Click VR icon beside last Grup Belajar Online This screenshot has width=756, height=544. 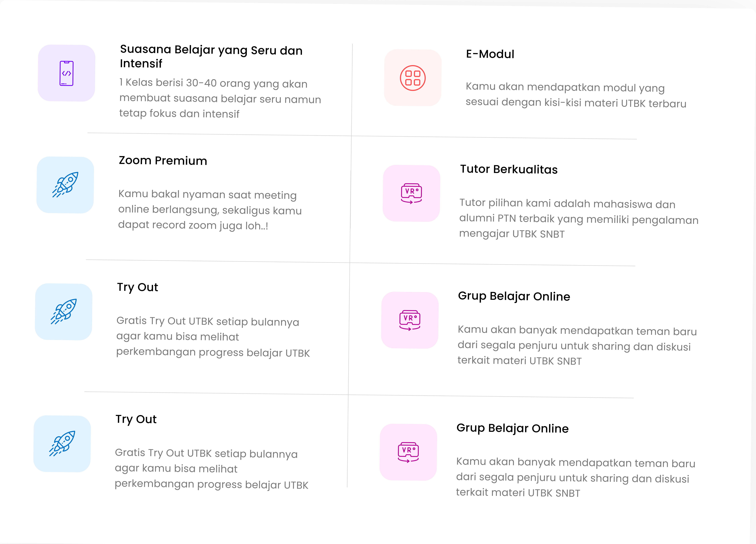click(x=408, y=452)
